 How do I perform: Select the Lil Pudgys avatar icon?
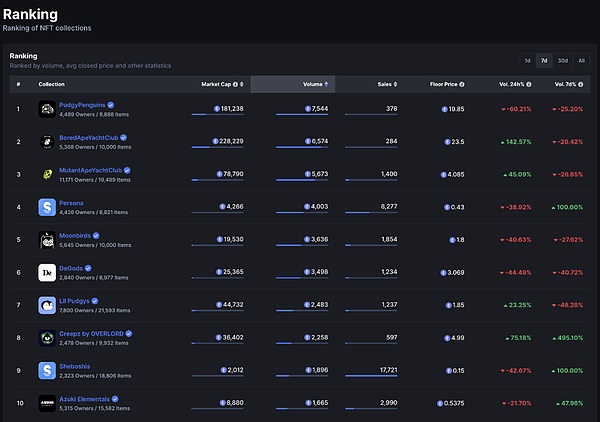(x=46, y=305)
